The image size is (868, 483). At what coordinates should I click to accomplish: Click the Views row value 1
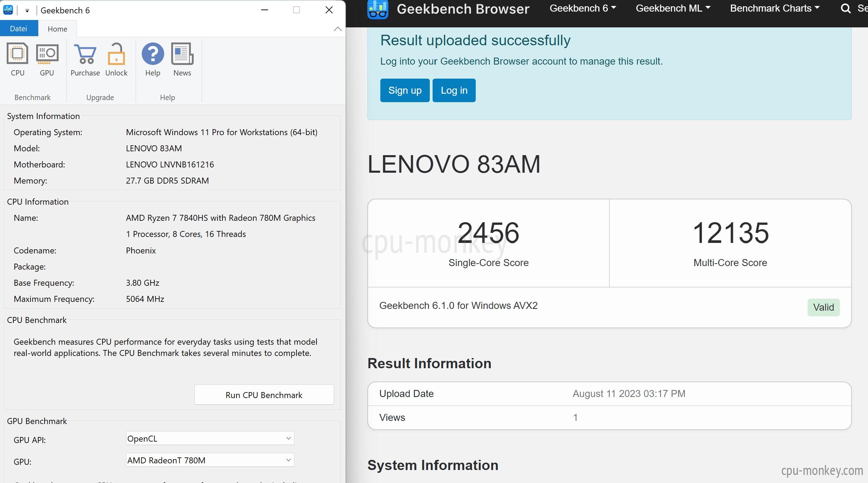(x=575, y=417)
